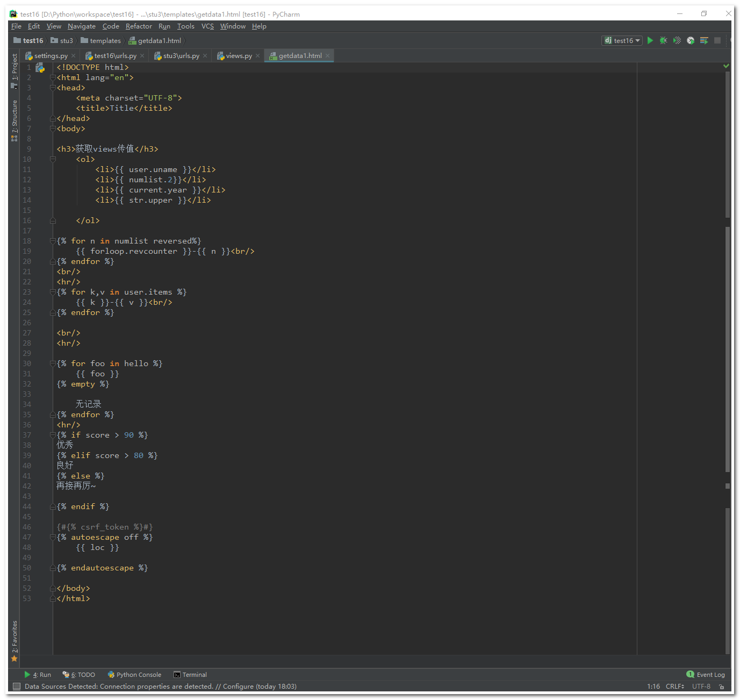Close the settings.py tab

pos(74,56)
